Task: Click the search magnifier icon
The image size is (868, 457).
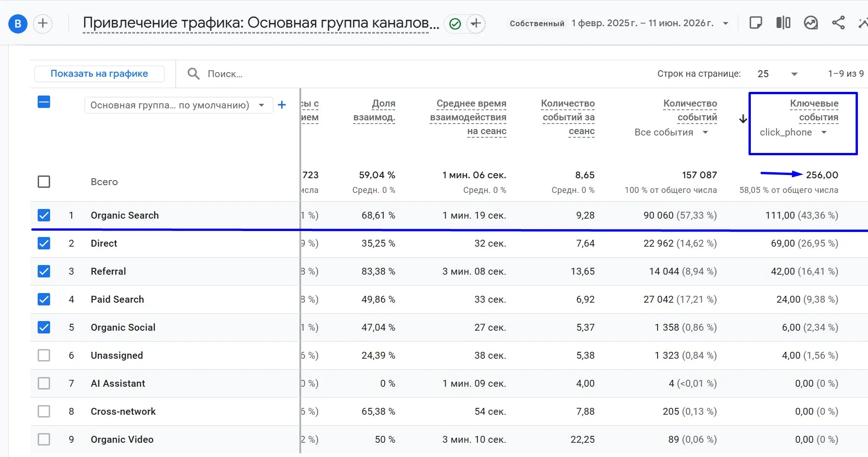Action: [193, 73]
